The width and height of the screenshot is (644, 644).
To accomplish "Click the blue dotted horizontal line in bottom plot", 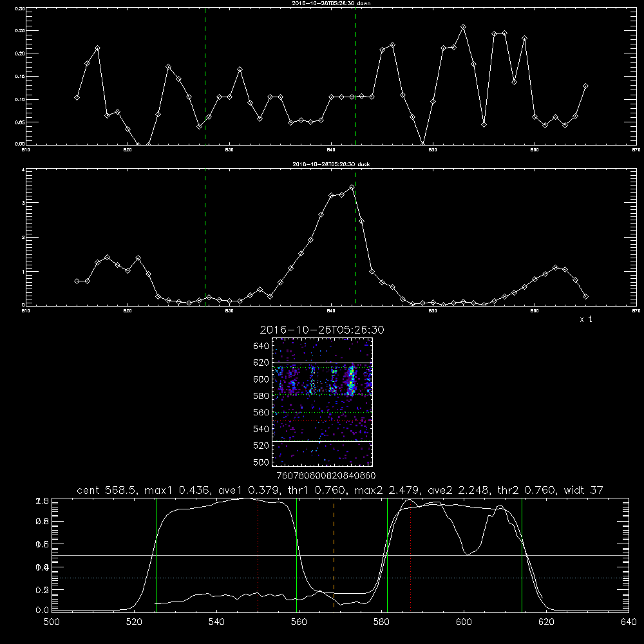I will 340,578.
